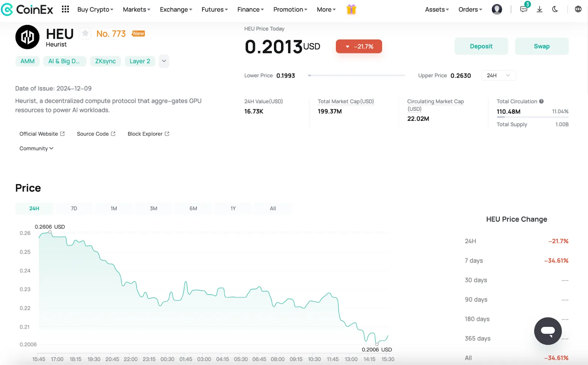Click the New badge next to rank
Screen dimensions: 588x365
(x=138, y=33)
